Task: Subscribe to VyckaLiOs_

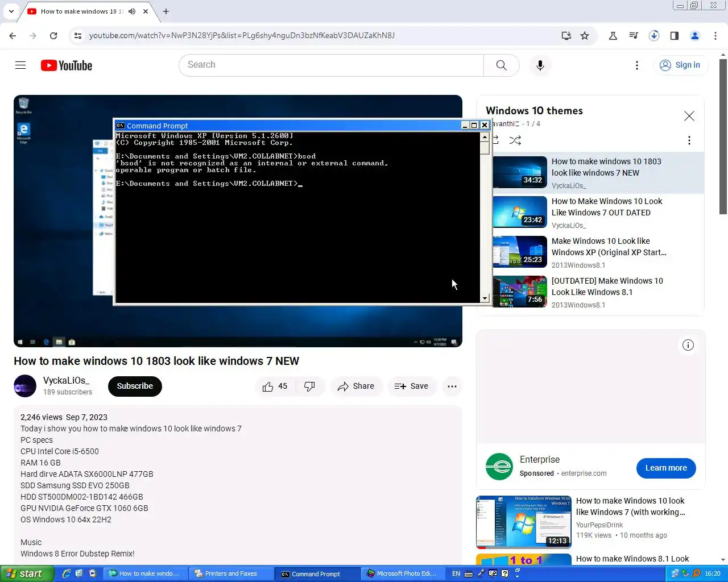Action: point(135,386)
